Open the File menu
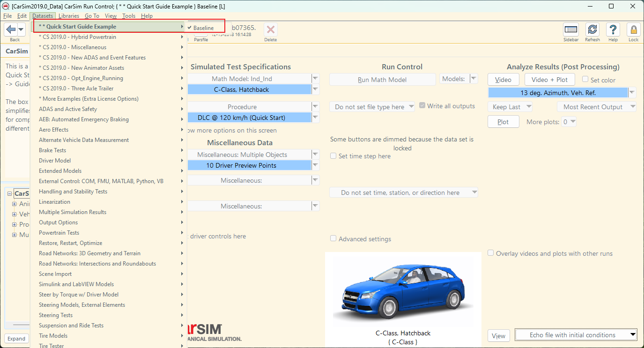 7,16
